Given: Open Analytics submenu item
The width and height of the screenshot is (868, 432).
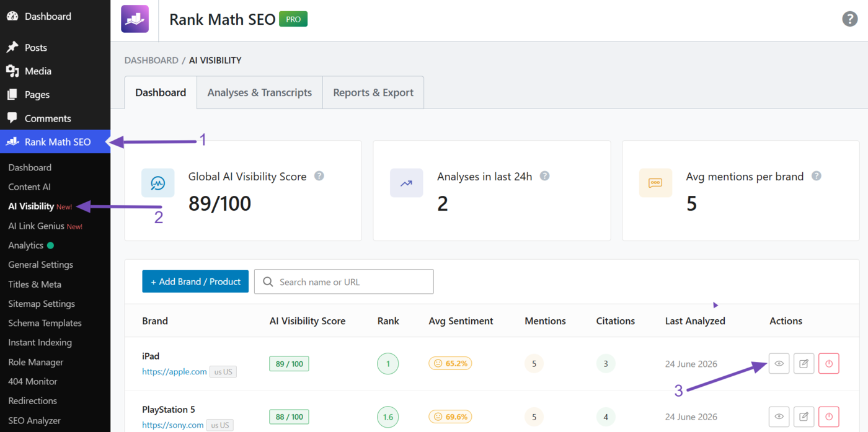Looking at the screenshot, I should click(x=25, y=245).
